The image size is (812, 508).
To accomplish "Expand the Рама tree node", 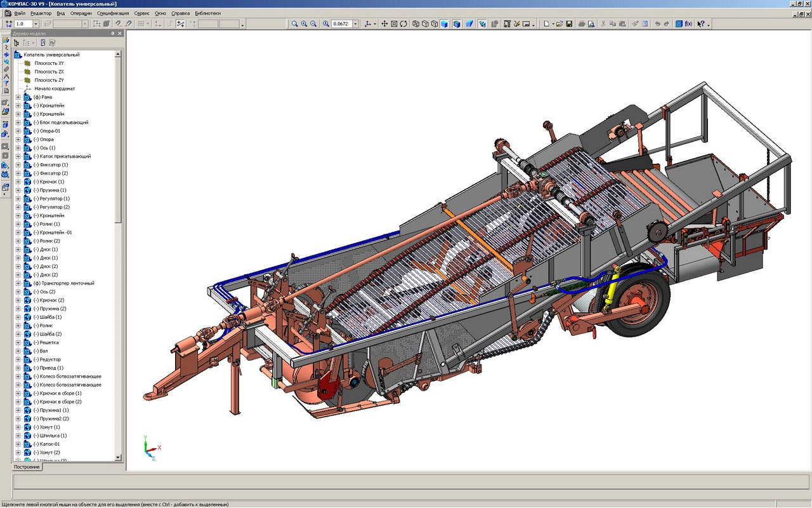I will (18, 97).
